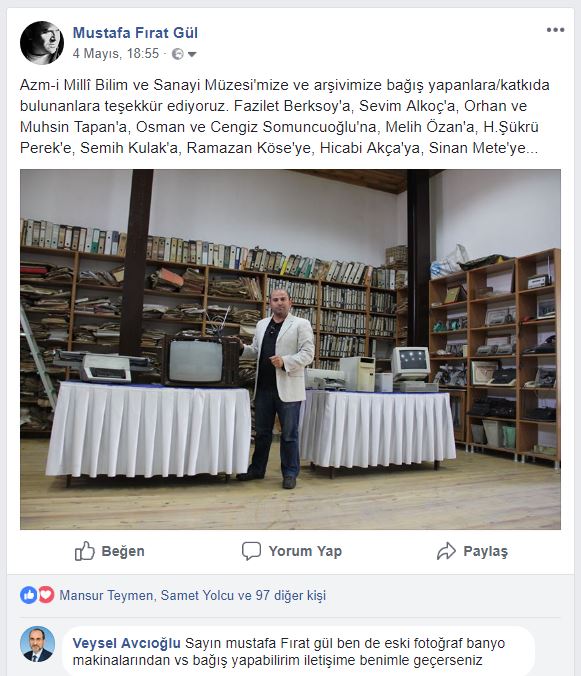Open Veysel Avcıoğlu's avatar picture
The width and height of the screenshot is (581, 676).
pos(37,644)
